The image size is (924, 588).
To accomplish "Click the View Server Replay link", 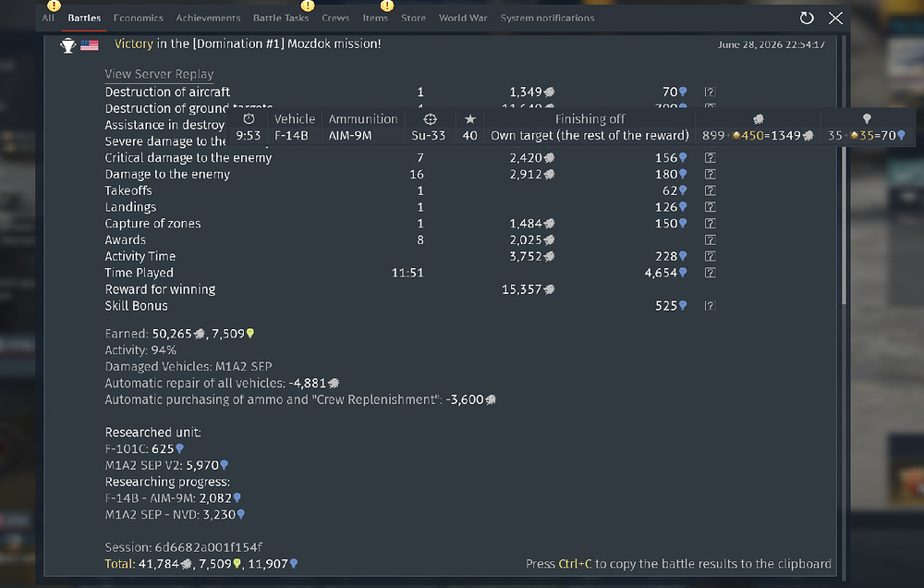I will pyautogui.click(x=159, y=74).
